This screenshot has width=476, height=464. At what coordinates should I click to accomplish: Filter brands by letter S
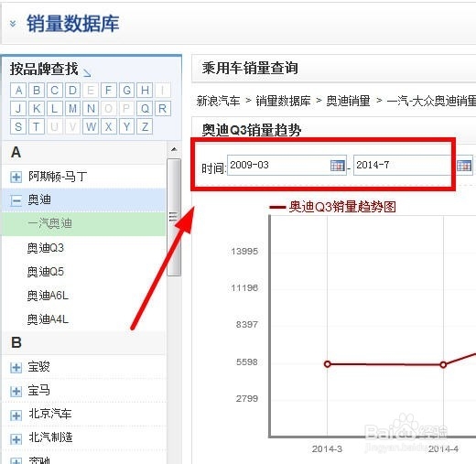click(x=18, y=126)
